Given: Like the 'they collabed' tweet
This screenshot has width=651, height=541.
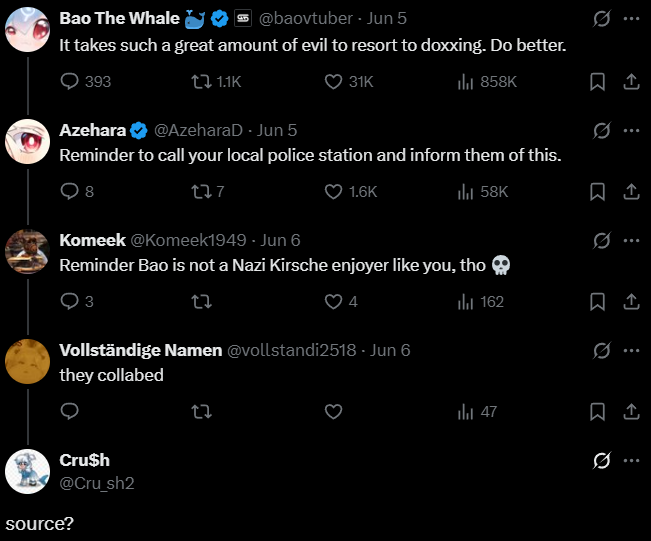Looking at the screenshot, I should point(333,412).
